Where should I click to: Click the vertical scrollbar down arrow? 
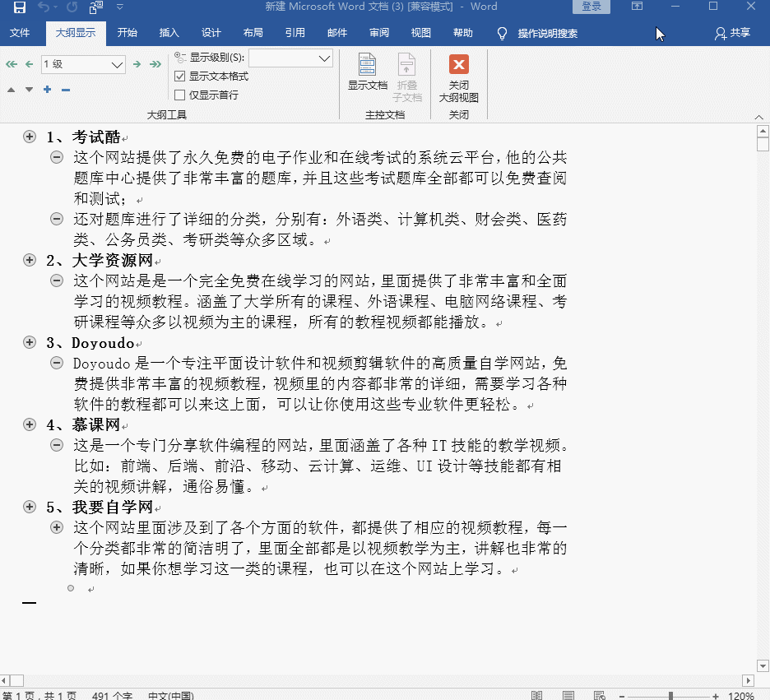pos(763,666)
